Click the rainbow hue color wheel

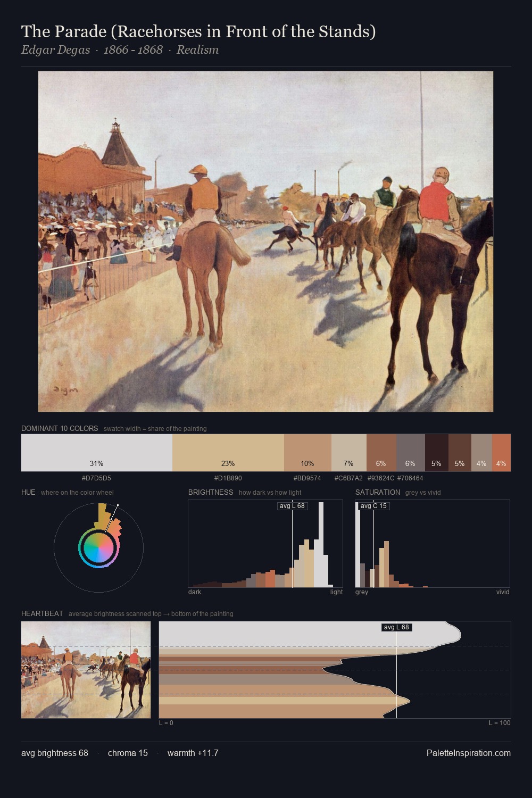(98, 548)
